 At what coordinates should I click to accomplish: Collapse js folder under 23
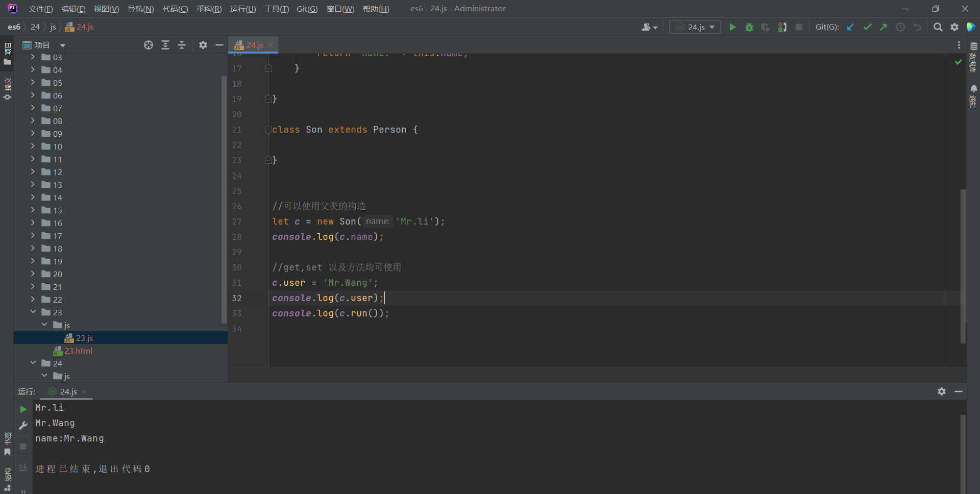tap(44, 325)
